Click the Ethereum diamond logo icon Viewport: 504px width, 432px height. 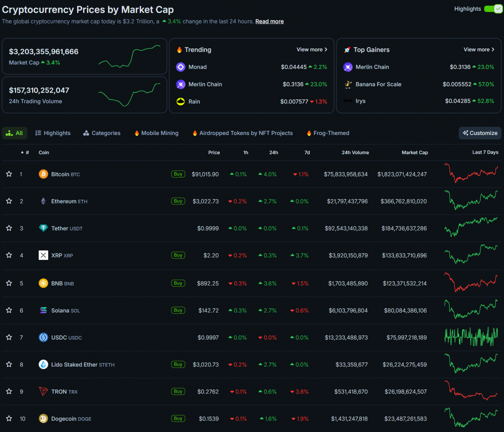[x=43, y=201]
